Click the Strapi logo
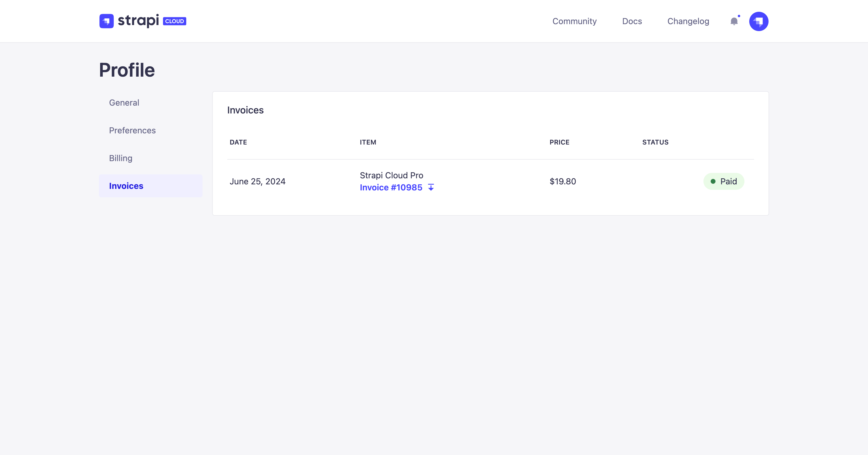 pos(130,21)
